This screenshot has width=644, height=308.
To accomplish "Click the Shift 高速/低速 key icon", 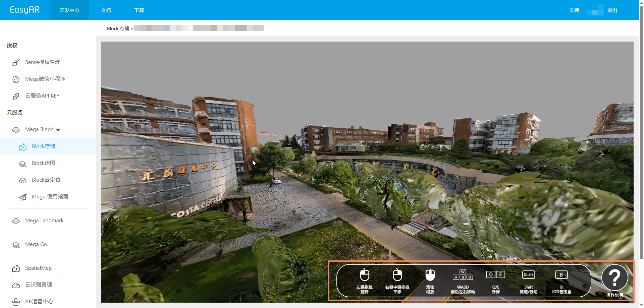I will pyautogui.click(x=529, y=274).
